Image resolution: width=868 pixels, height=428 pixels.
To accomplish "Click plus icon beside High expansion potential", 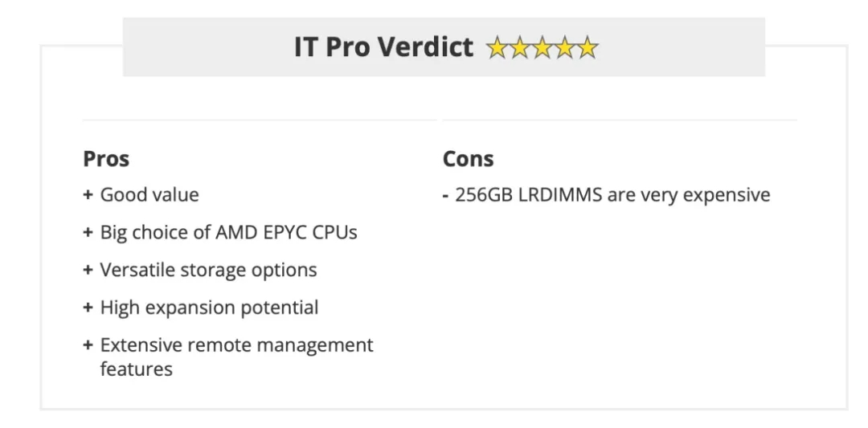I will point(88,308).
